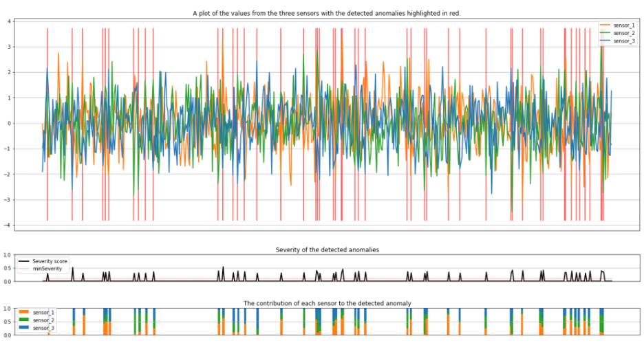Click the 'Severity of the detected anomalies' title
Image resolution: width=644 pixels, height=345 pixels.
(x=327, y=250)
